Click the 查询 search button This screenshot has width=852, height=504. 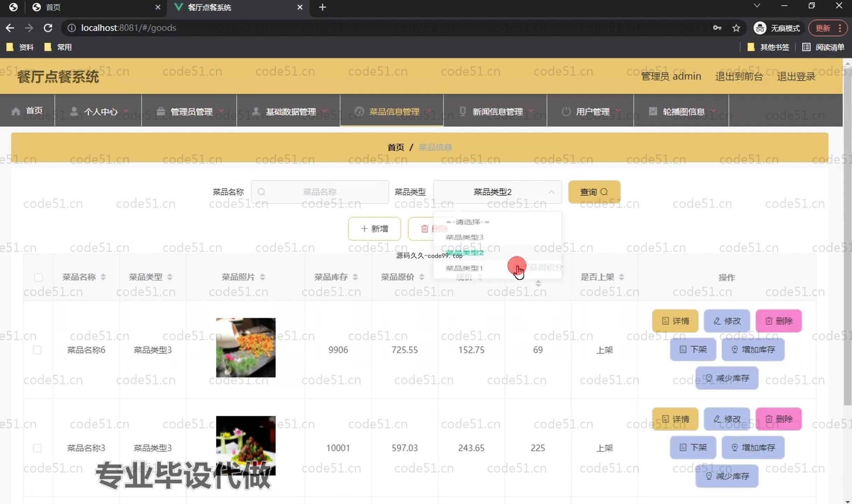point(594,192)
